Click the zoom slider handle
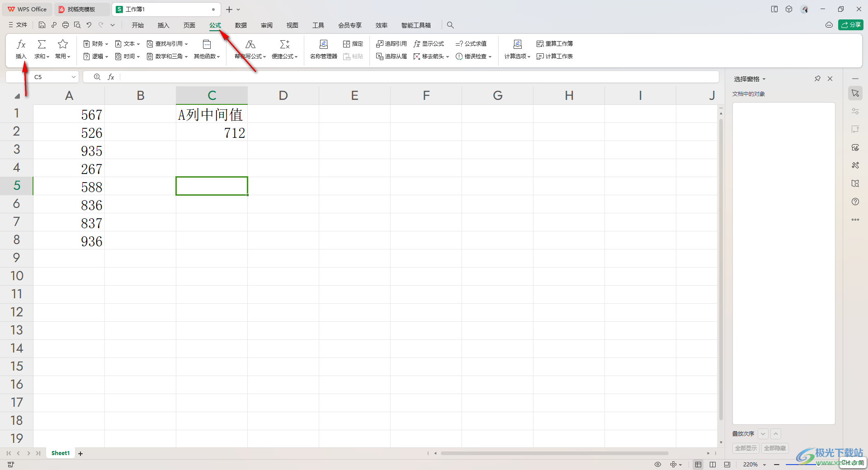 click(x=818, y=465)
